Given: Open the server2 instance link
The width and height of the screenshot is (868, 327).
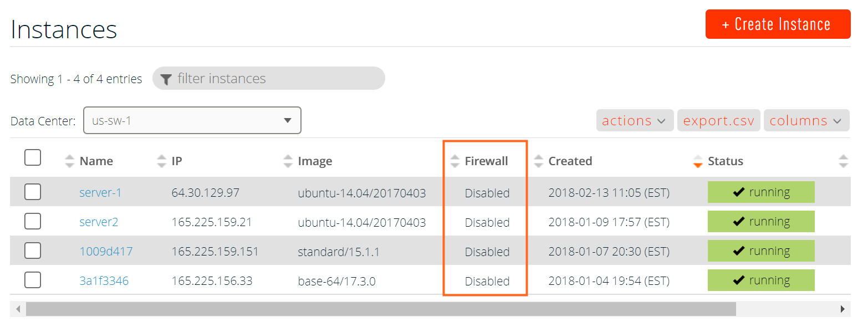Looking at the screenshot, I should coord(99,222).
